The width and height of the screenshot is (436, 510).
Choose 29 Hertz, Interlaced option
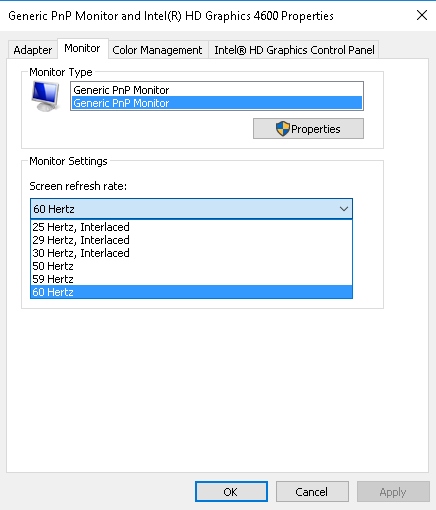tap(191, 240)
